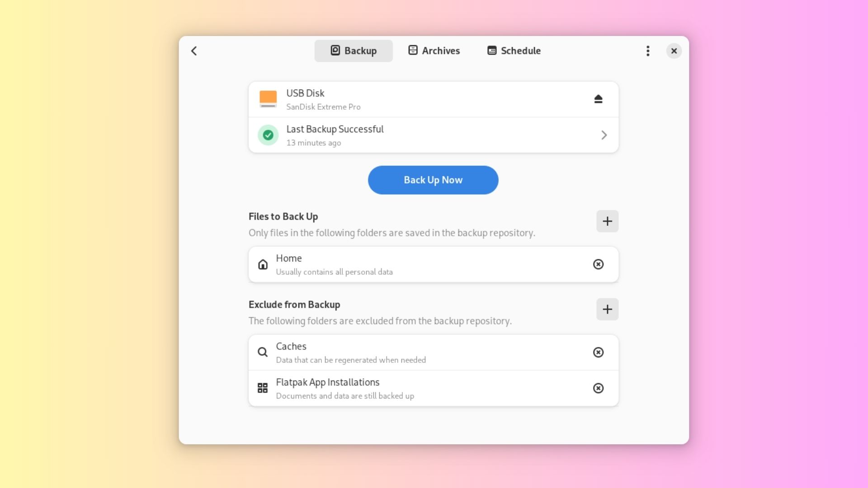
Task: Click the Flatpak apps grid icon
Action: (263, 388)
